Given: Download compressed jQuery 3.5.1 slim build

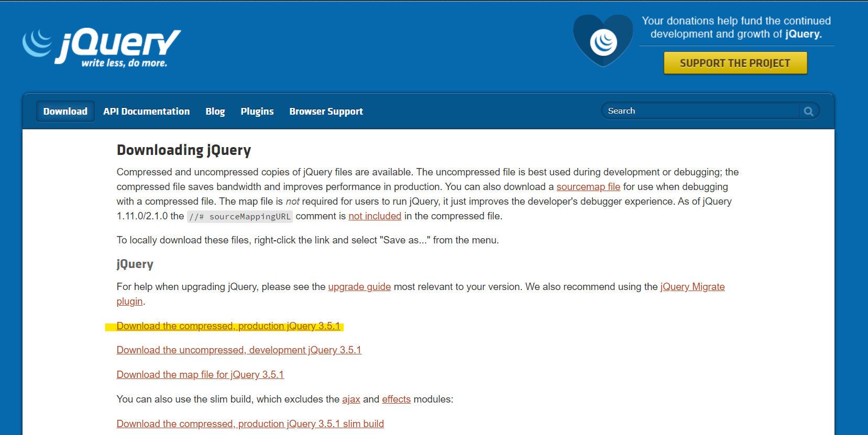Looking at the screenshot, I should 250,424.
